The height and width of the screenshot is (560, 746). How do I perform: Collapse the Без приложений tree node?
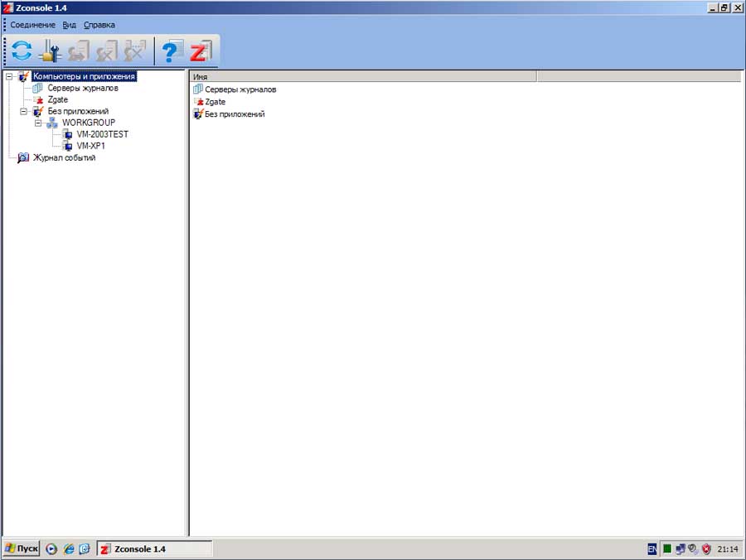coord(23,111)
